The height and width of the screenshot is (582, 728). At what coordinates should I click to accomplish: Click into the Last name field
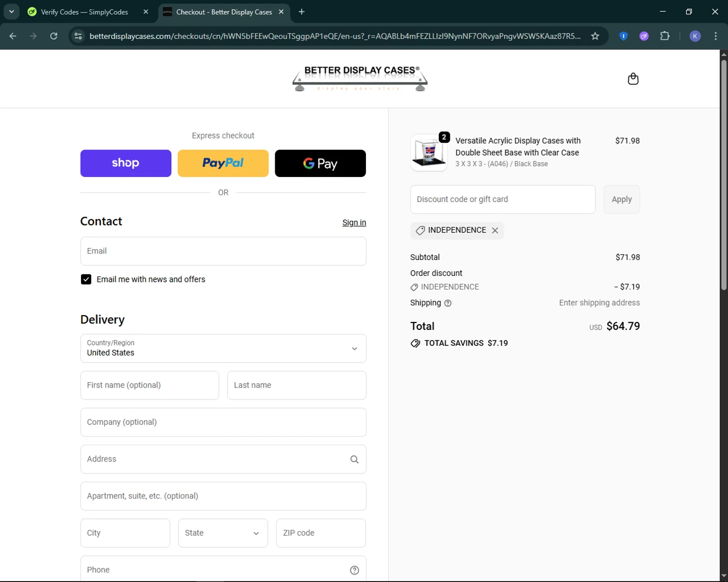[297, 386]
